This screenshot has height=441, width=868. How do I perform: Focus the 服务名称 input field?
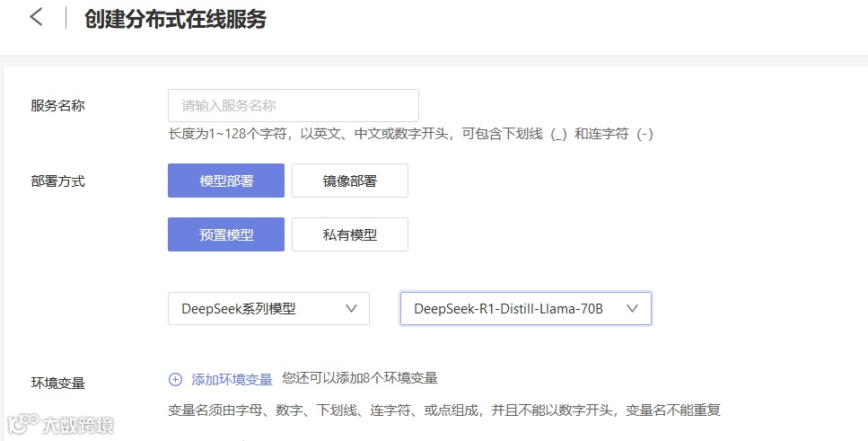[294, 105]
